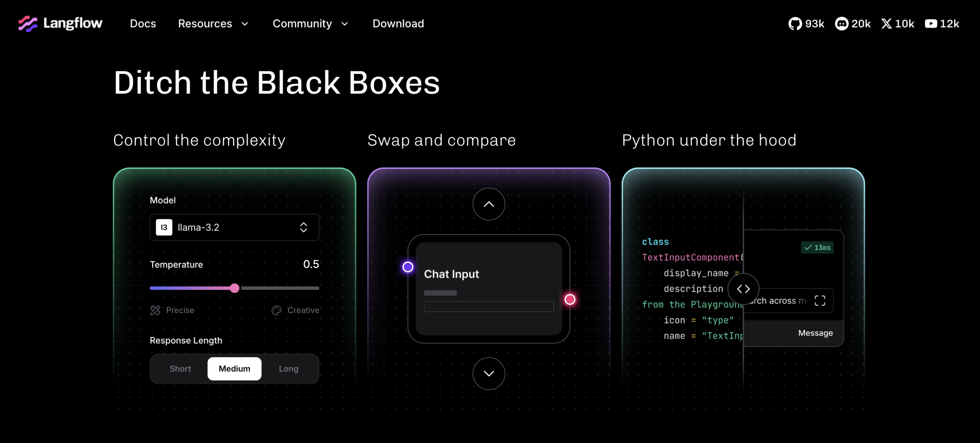Click the 'from the Playground' code line
Screen dimensions: 980x443
coord(693,305)
